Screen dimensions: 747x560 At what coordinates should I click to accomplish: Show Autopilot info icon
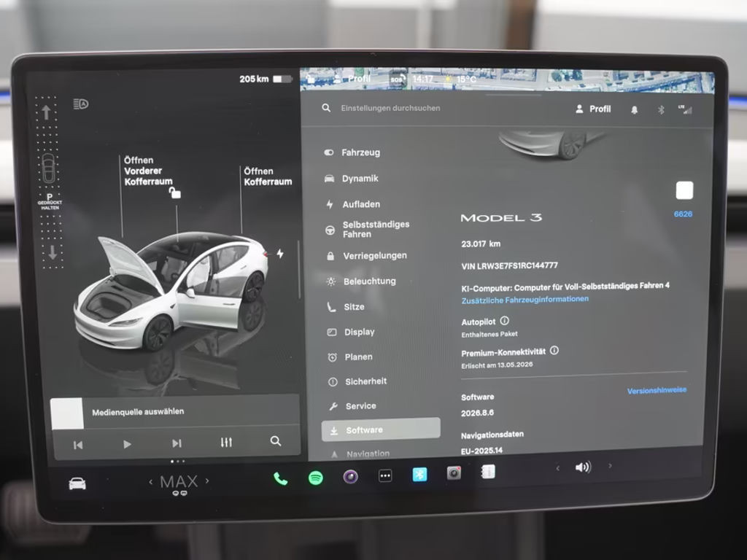click(x=505, y=321)
